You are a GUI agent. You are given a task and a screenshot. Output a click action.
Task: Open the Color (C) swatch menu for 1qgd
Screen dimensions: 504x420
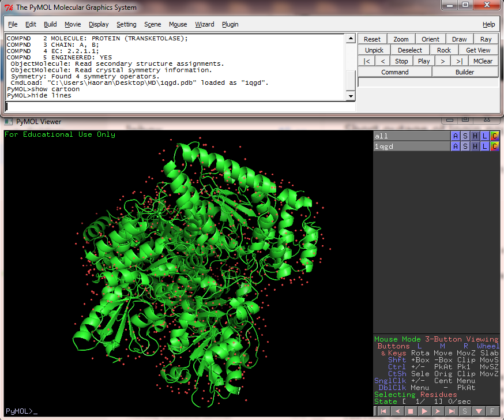click(495, 147)
